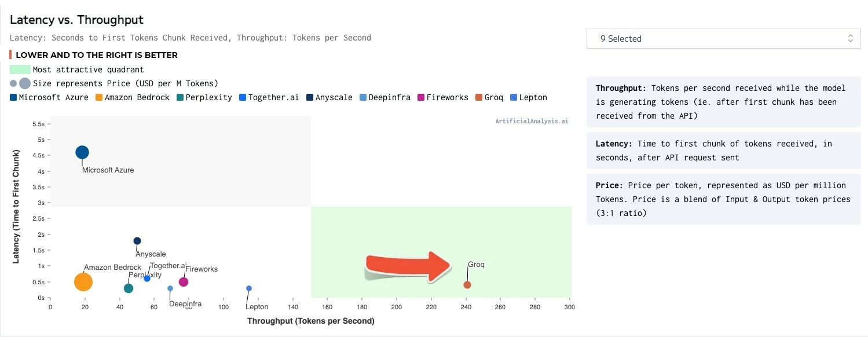Open the '9 Selected' provider dropdown
868x337 pixels.
pyautogui.click(x=723, y=38)
